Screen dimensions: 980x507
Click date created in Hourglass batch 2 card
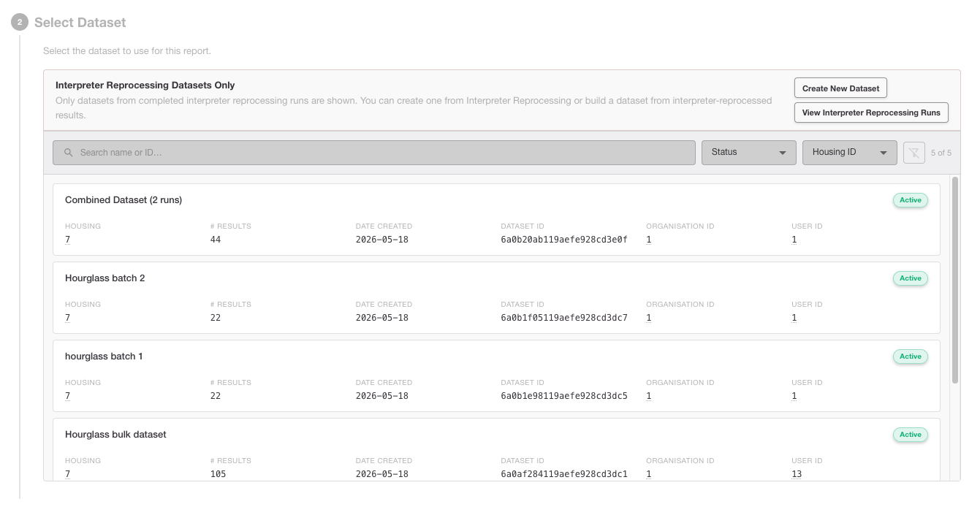point(382,318)
